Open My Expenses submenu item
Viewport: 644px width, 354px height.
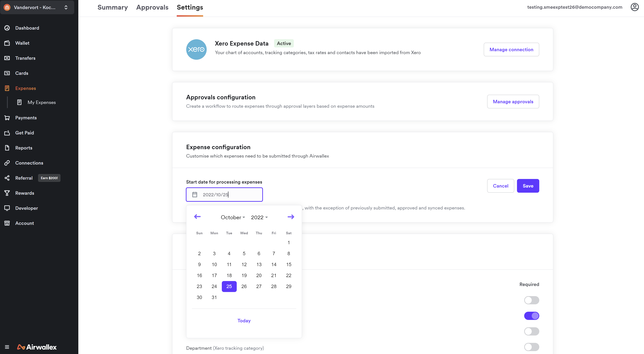point(41,102)
